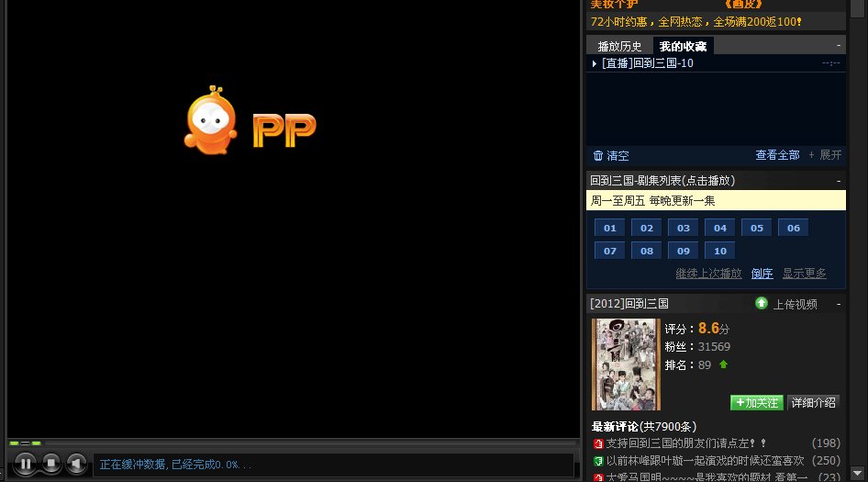Image resolution: width=868 pixels, height=482 pixels.
Task: Open comment 以前林峰跟叶璇一起演戏的时候
Action: 705,461
